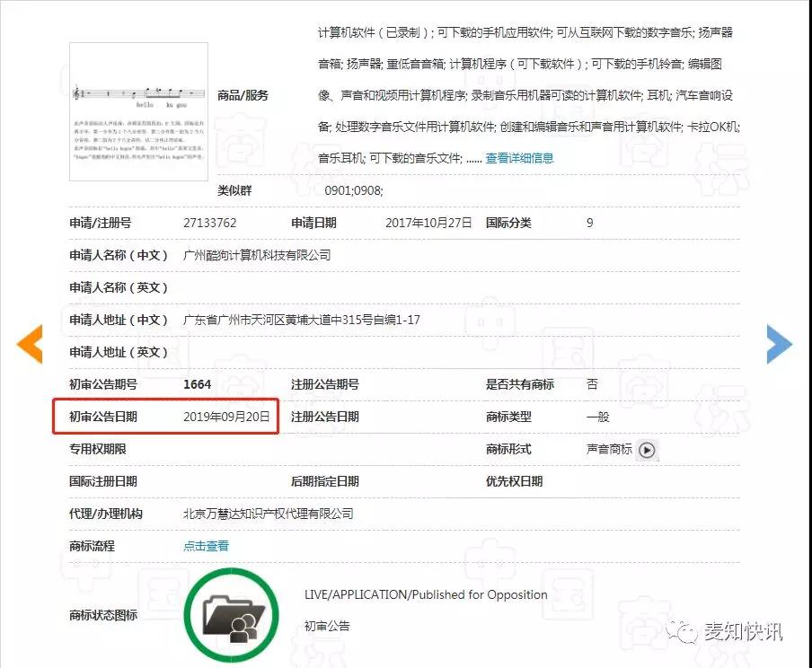Click the orange previous arrow
Screen dimensions: 812x668
point(30,343)
